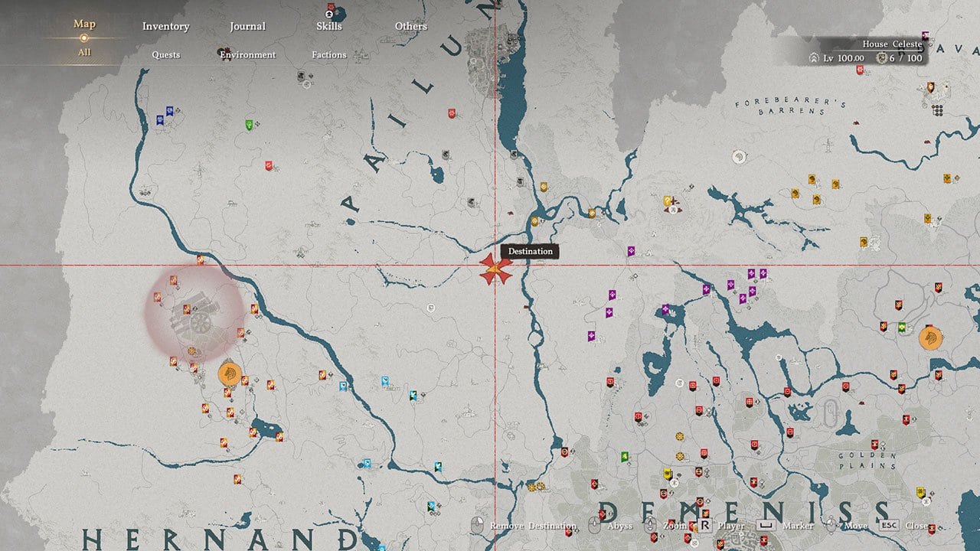Image resolution: width=980 pixels, height=551 pixels.
Task: Click the mouse icon beside Abyss
Action: point(594,527)
